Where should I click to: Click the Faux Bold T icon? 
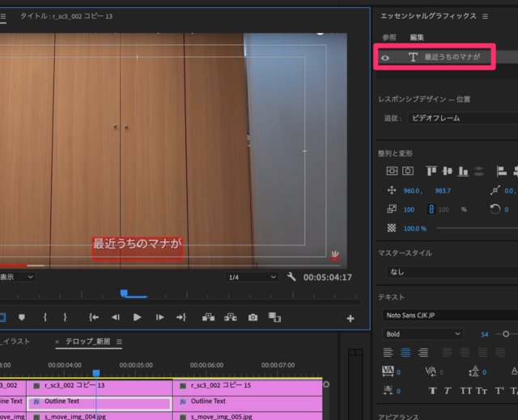click(433, 392)
